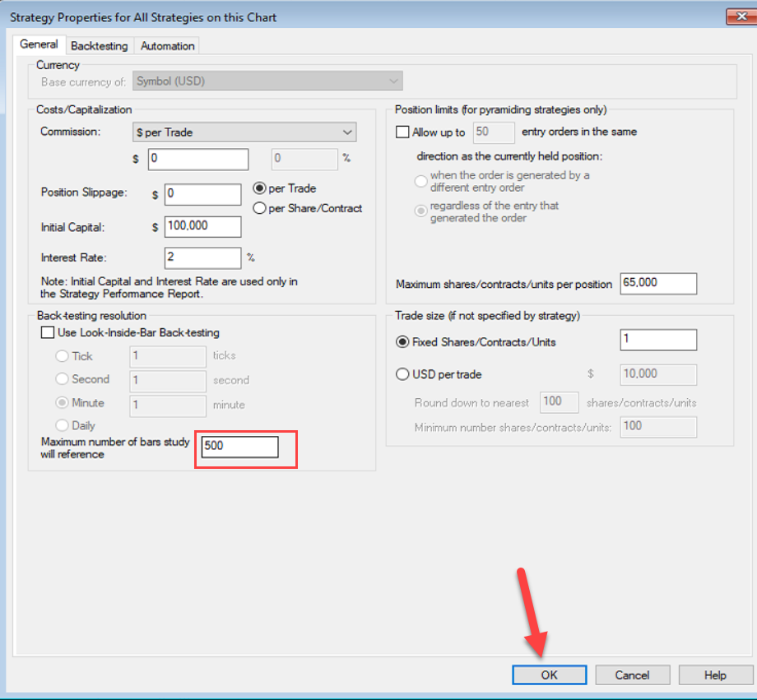Click the Position Slippage input field

click(202, 194)
